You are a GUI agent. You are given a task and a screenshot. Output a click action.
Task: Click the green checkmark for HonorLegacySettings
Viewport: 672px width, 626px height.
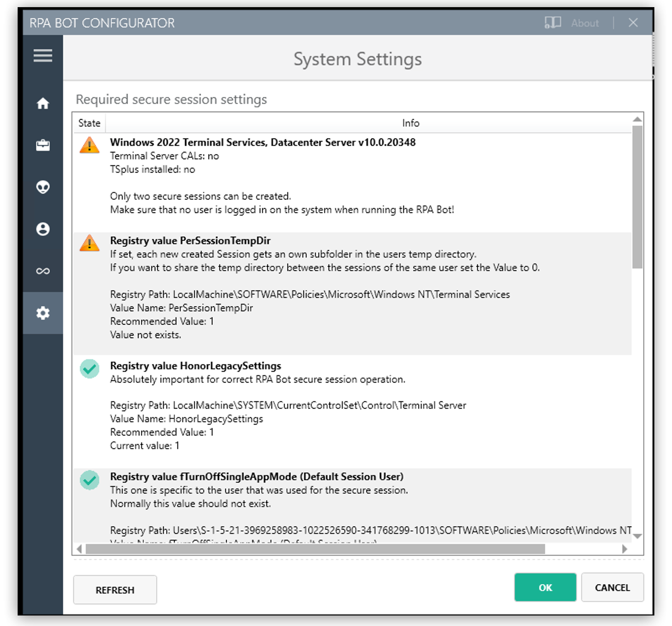tap(89, 369)
